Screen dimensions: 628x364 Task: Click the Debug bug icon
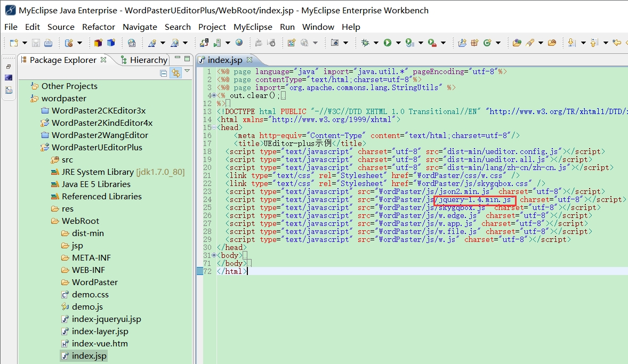pos(365,43)
